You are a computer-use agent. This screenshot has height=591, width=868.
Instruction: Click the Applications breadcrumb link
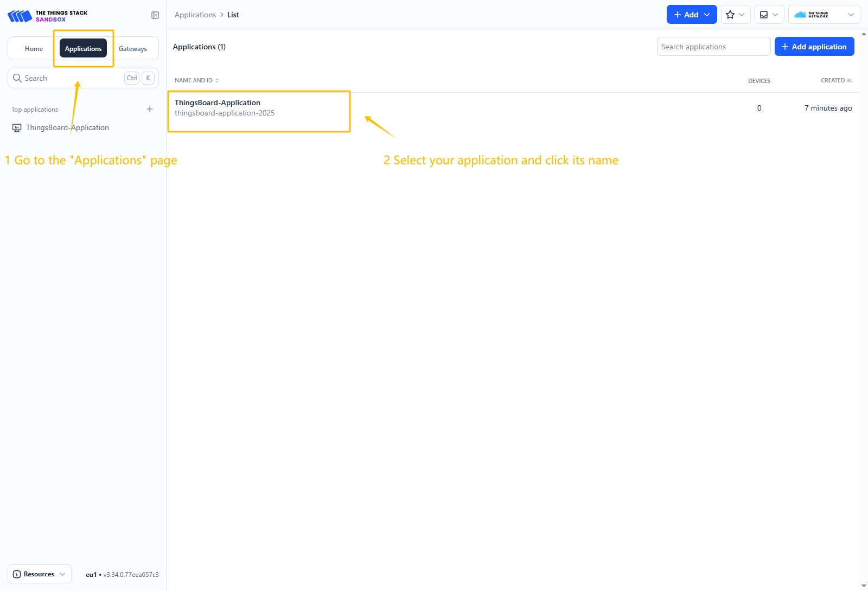tap(195, 15)
